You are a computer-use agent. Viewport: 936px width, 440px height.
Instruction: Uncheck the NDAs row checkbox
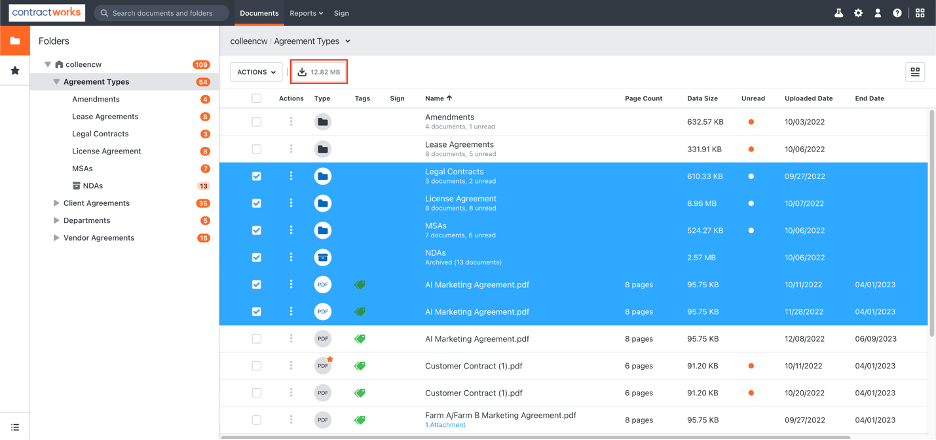(x=257, y=257)
